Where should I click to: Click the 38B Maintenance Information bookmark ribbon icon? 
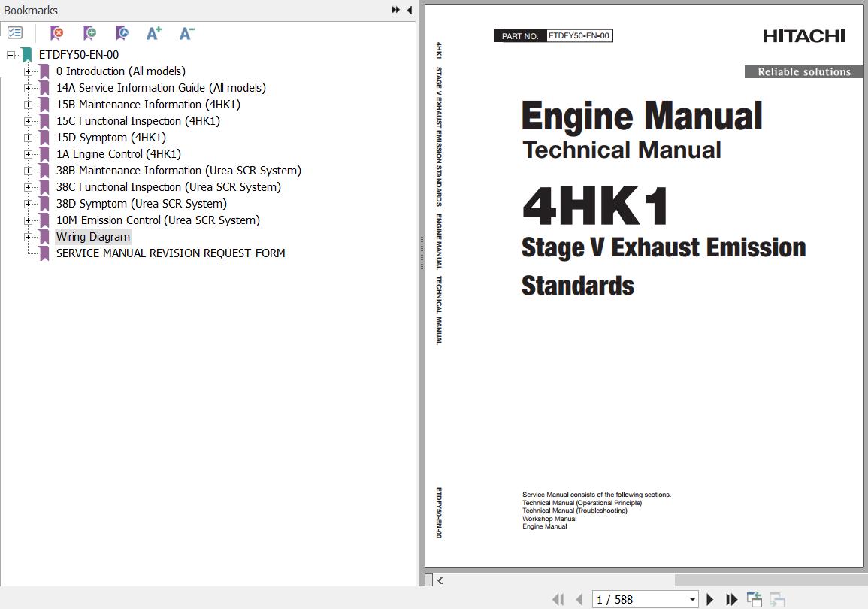pyautogui.click(x=44, y=171)
